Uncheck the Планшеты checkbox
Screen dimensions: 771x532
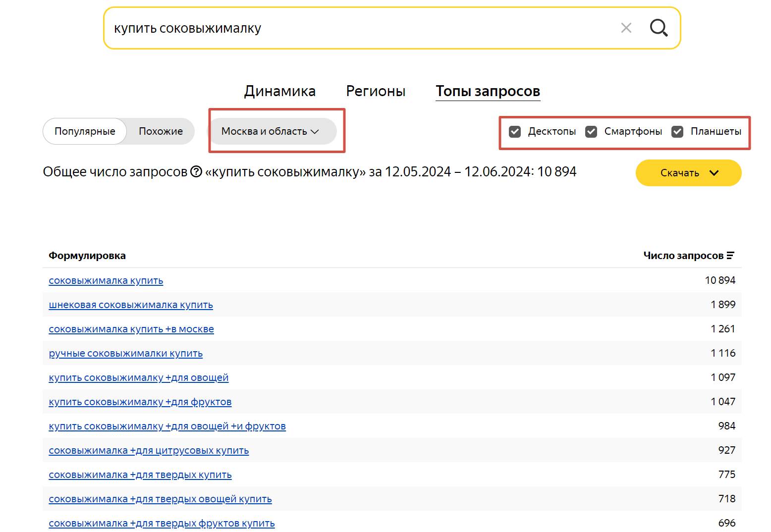pos(677,131)
